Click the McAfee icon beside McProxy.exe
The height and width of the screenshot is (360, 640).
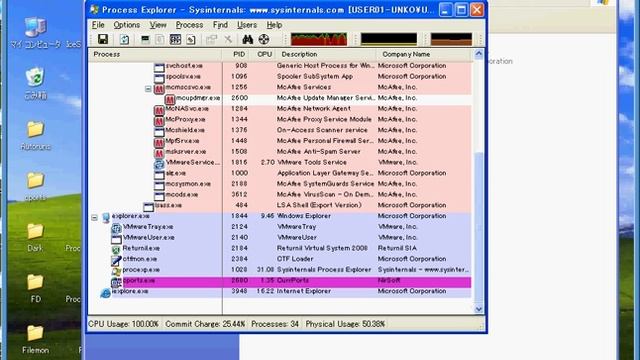tap(159, 121)
